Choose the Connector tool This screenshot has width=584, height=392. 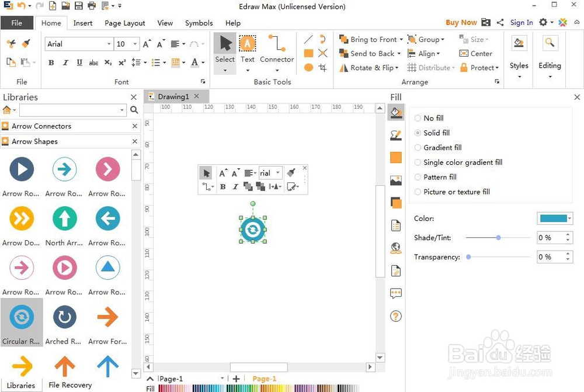click(x=277, y=53)
